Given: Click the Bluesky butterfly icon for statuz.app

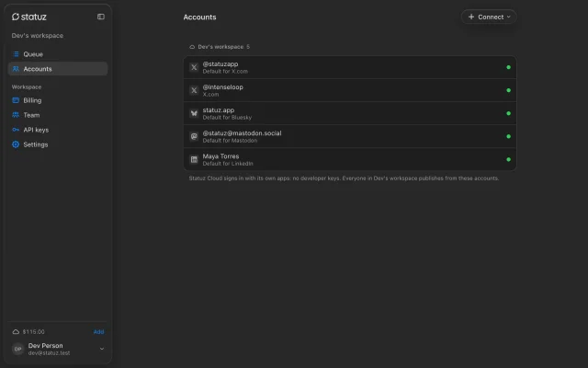Looking at the screenshot, I should [x=194, y=113].
